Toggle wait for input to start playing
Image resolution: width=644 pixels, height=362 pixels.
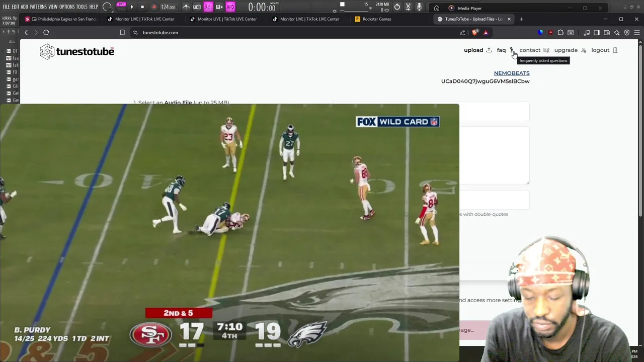click(x=197, y=7)
